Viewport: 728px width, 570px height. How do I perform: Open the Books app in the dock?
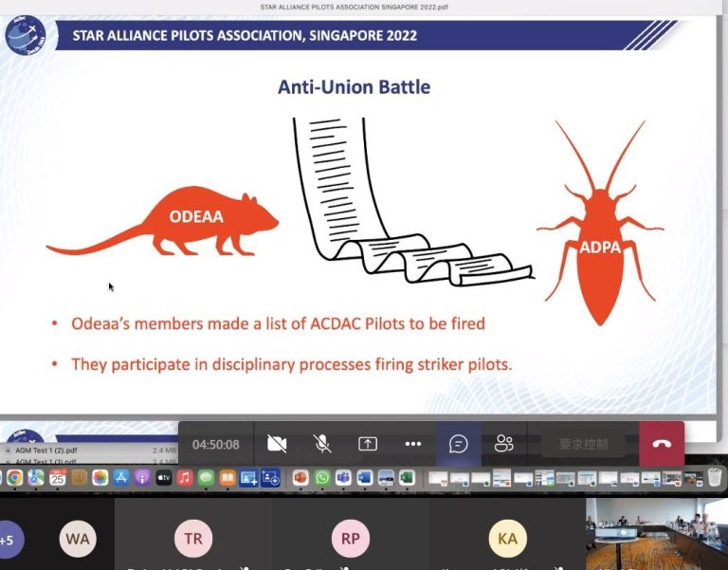click(227, 478)
